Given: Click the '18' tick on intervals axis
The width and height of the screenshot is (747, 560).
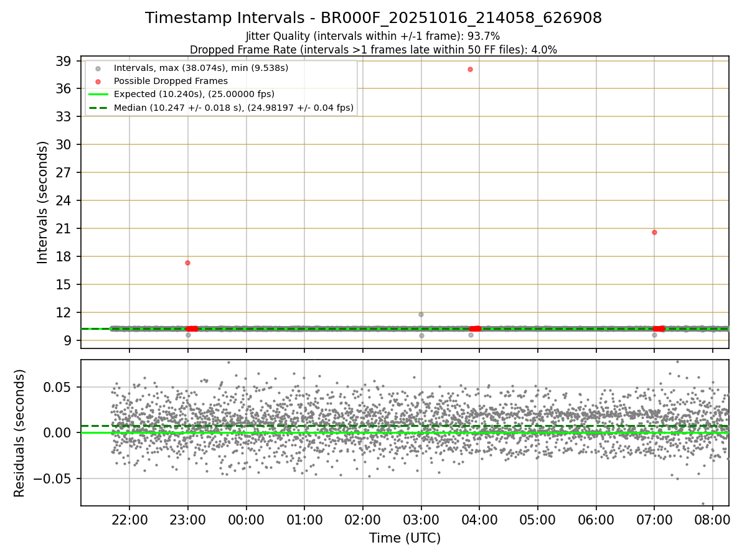Looking at the screenshot, I should click(63, 257).
